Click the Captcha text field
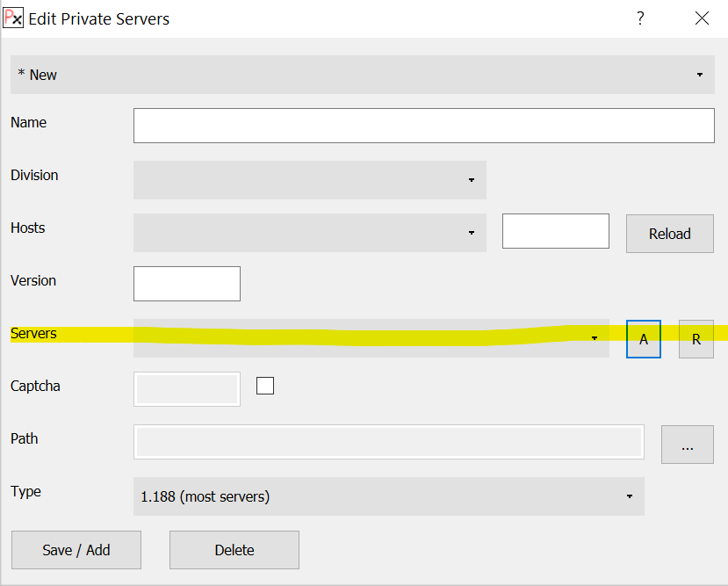Image resolution: width=728 pixels, height=586 pixels. point(186,389)
